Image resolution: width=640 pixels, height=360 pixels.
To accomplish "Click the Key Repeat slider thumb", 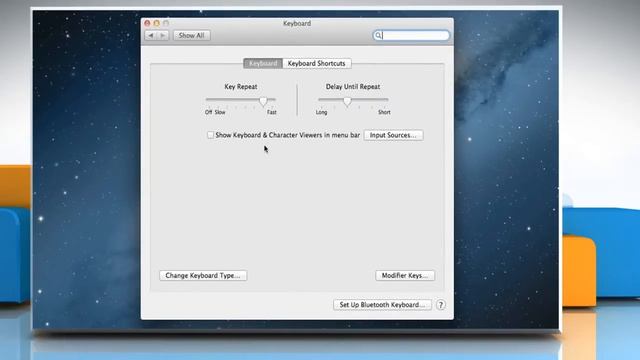I will click(263, 101).
